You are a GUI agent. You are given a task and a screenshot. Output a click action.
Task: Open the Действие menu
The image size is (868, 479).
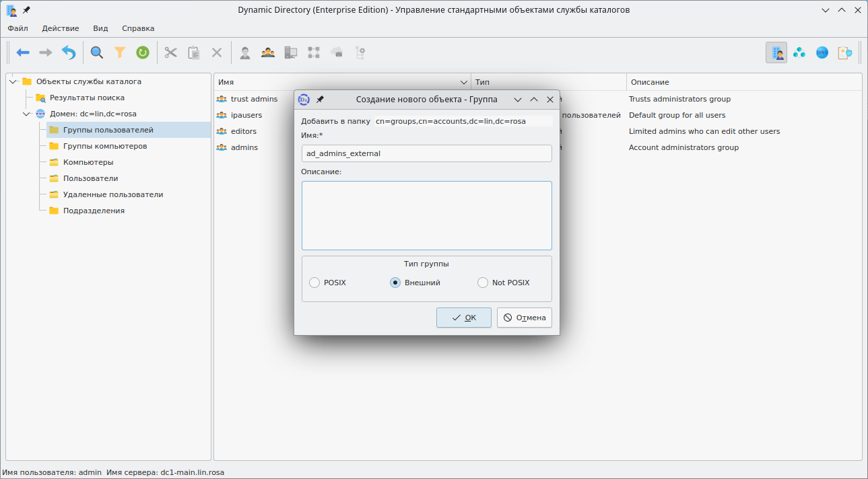click(60, 28)
